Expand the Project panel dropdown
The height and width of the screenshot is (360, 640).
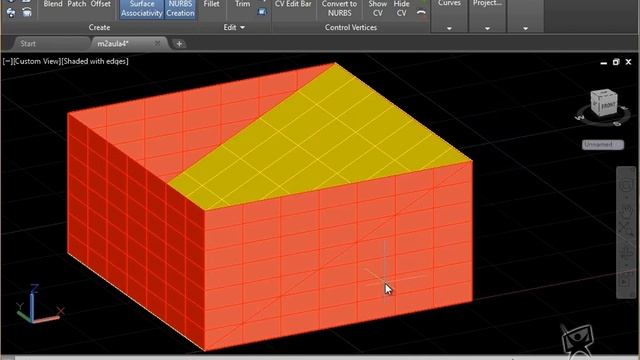pyautogui.click(x=487, y=29)
